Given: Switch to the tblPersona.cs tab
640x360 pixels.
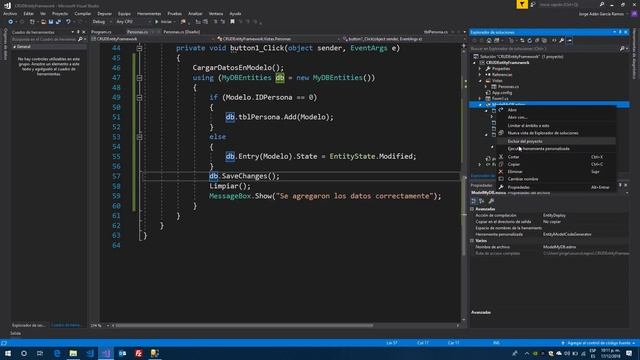Looking at the screenshot, I should 436,32.
